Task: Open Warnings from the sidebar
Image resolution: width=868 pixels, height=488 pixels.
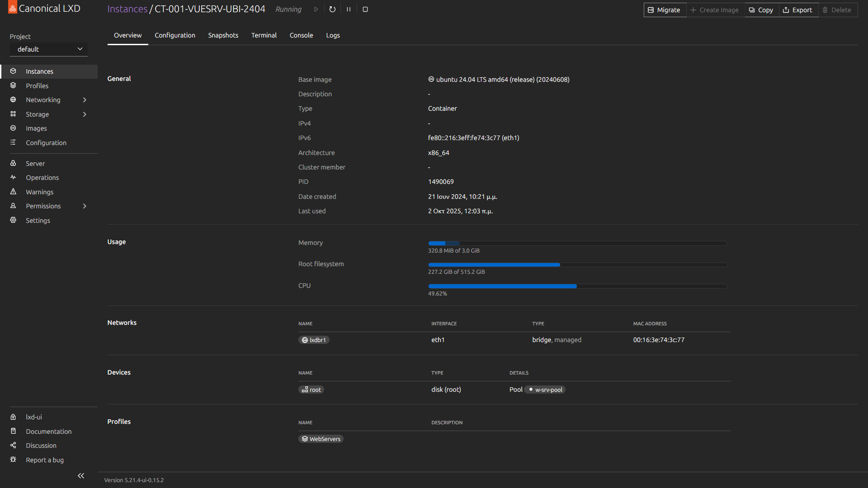Action: pyautogui.click(x=49, y=192)
